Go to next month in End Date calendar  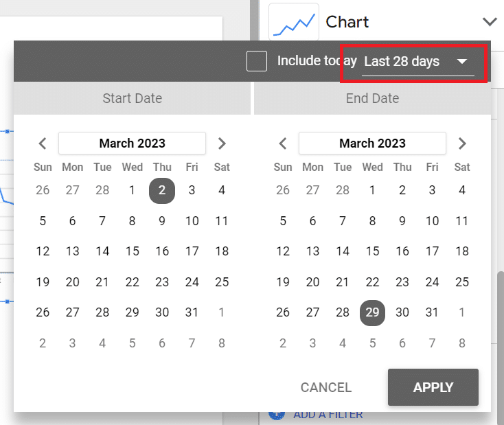pos(462,143)
